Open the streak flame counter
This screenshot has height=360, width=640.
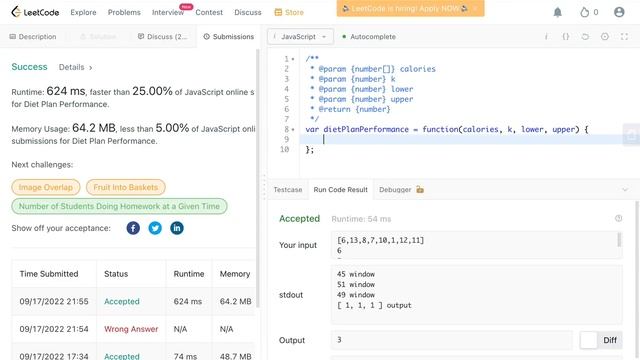pos(589,12)
